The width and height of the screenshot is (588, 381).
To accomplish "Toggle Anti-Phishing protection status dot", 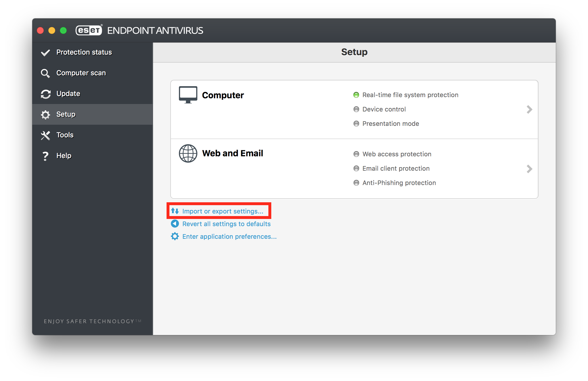I will [356, 183].
